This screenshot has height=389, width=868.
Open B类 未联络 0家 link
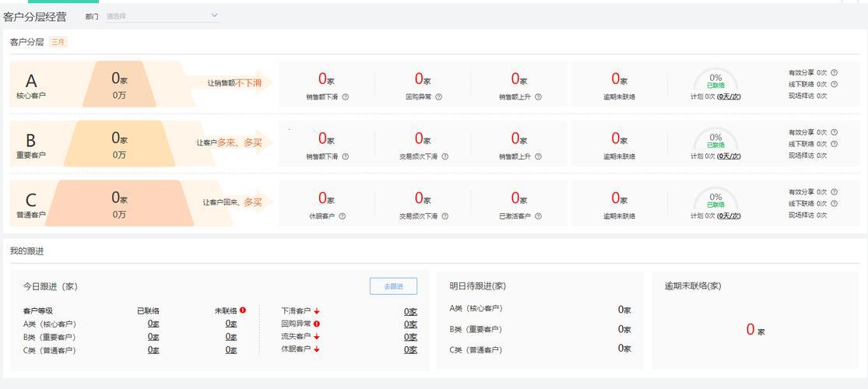tap(231, 336)
